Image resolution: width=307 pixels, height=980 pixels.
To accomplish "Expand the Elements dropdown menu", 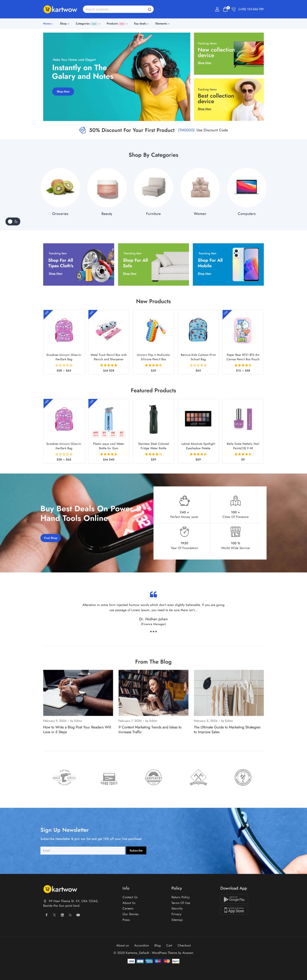I will tap(162, 24).
